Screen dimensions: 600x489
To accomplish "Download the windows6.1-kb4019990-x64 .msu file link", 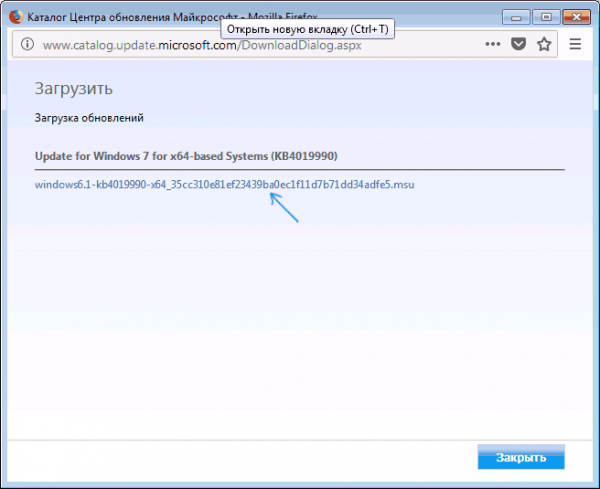I will coord(224,185).
